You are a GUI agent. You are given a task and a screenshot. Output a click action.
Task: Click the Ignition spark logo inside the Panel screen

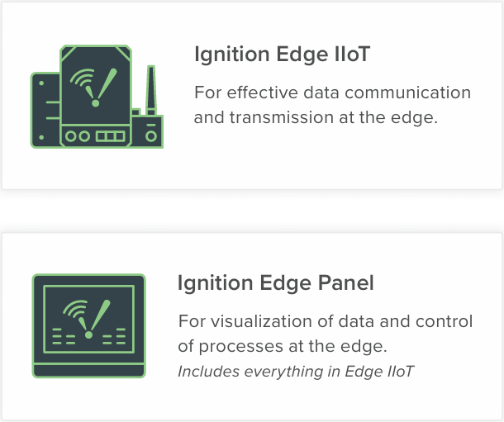(88, 320)
